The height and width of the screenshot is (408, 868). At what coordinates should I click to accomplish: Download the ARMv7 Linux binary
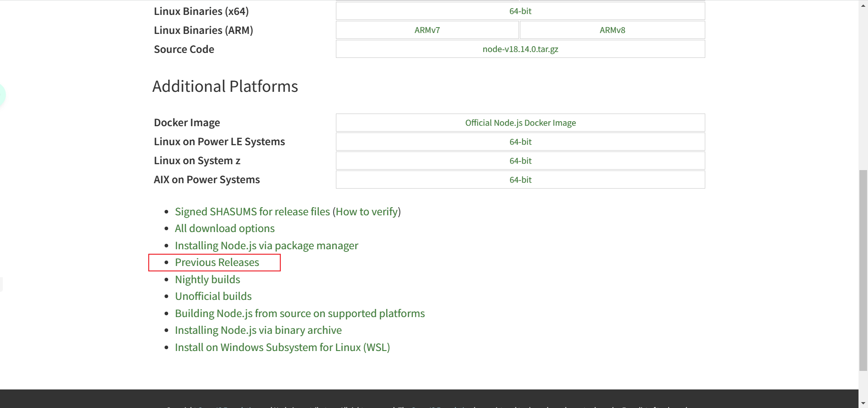tap(427, 30)
